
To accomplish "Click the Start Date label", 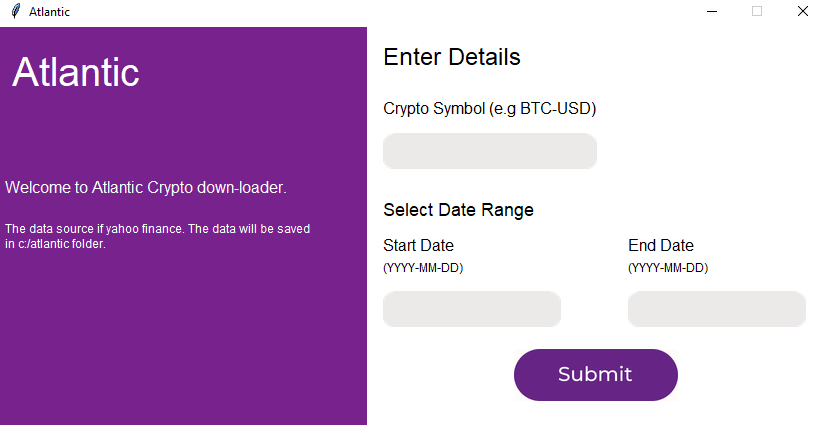I will pos(418,245).
